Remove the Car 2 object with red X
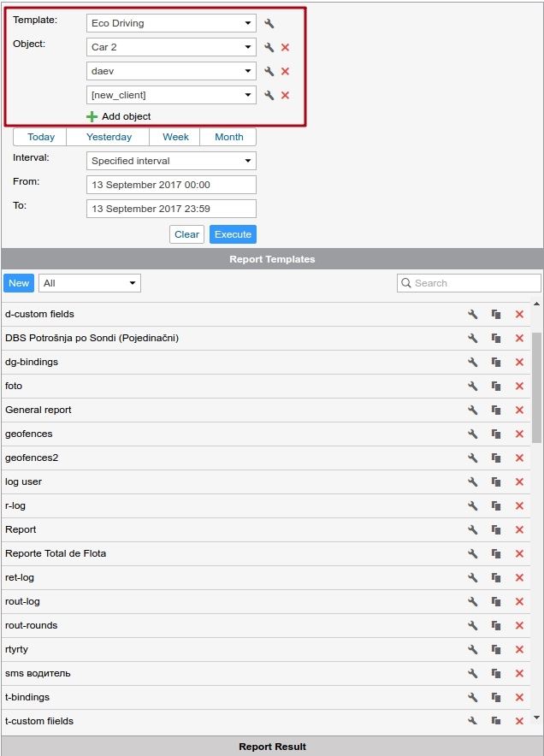The width and height of the screenshot is (544, 756). coord(286,48)
